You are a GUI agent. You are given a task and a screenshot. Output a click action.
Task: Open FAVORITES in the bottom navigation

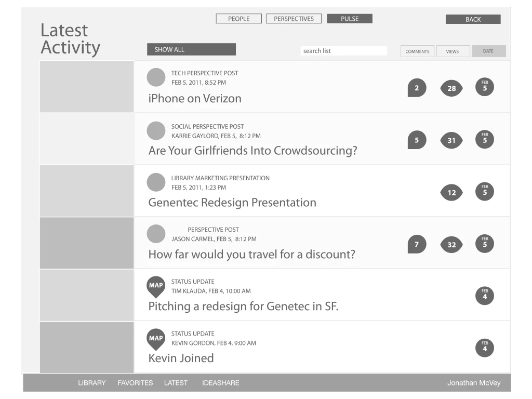pos(135,383)
